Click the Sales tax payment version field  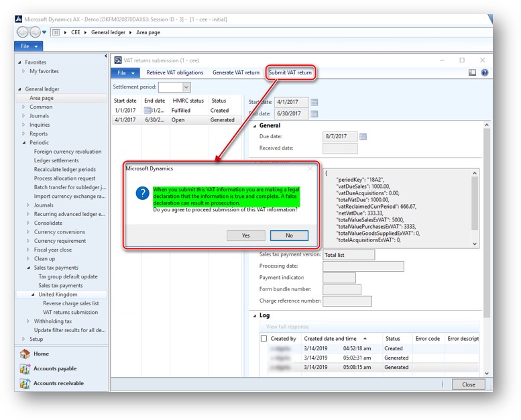point(349,255)
